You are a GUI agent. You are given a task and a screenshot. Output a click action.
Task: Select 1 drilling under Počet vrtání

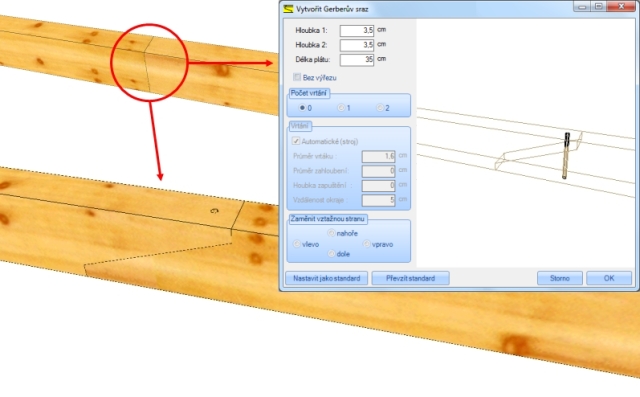[341, 108]
